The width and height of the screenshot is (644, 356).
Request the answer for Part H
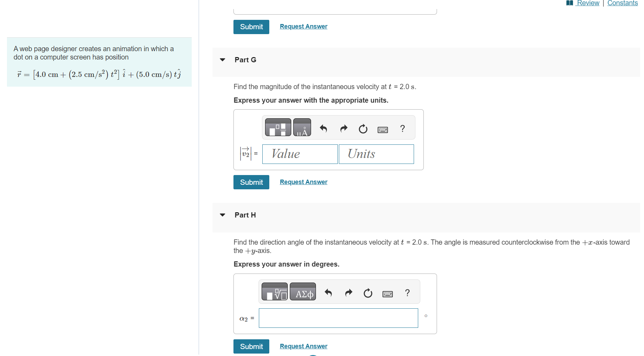click(303, 346)
